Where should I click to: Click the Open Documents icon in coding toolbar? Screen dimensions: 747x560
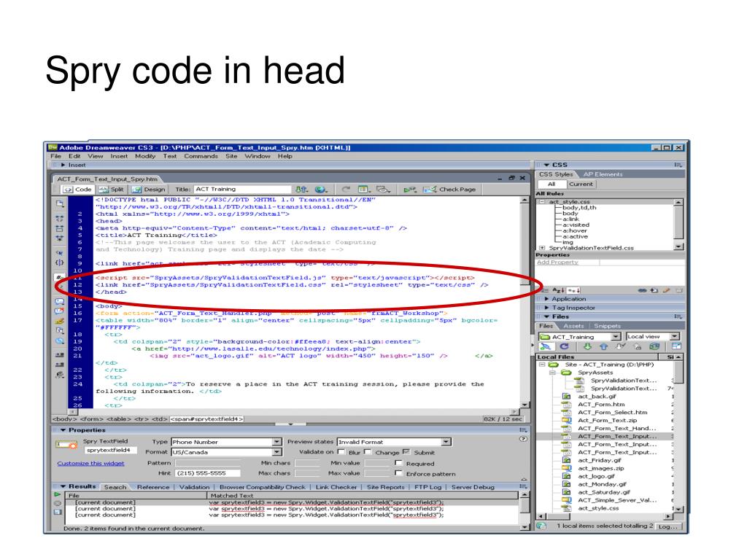coord(60,204)
